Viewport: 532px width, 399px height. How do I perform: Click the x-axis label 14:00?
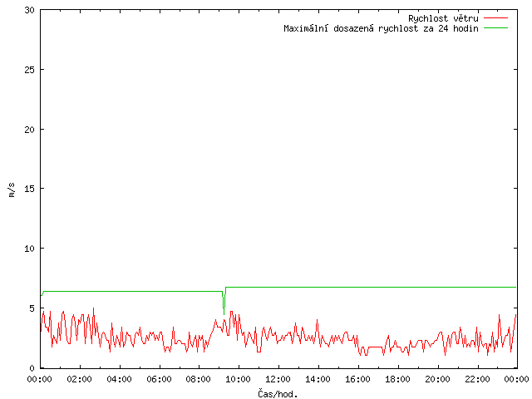(318, 379)
